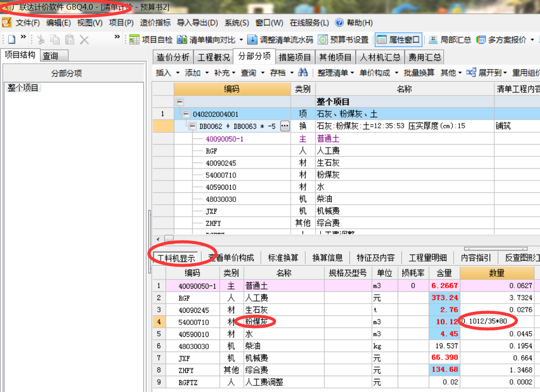Click the 普通土 name in upper table
The width and height of the screenshot is (540, 392).
pyautogui.click(x=328, y=139)
